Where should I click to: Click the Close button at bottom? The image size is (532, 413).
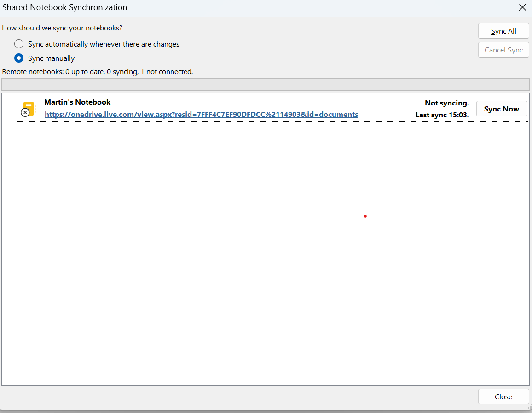(503, 396)
